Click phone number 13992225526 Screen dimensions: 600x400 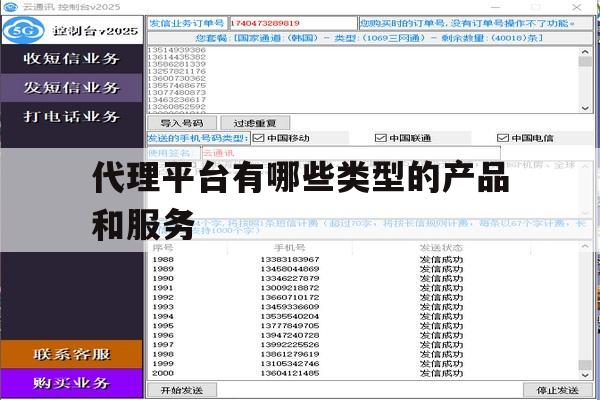click(290, 345)
